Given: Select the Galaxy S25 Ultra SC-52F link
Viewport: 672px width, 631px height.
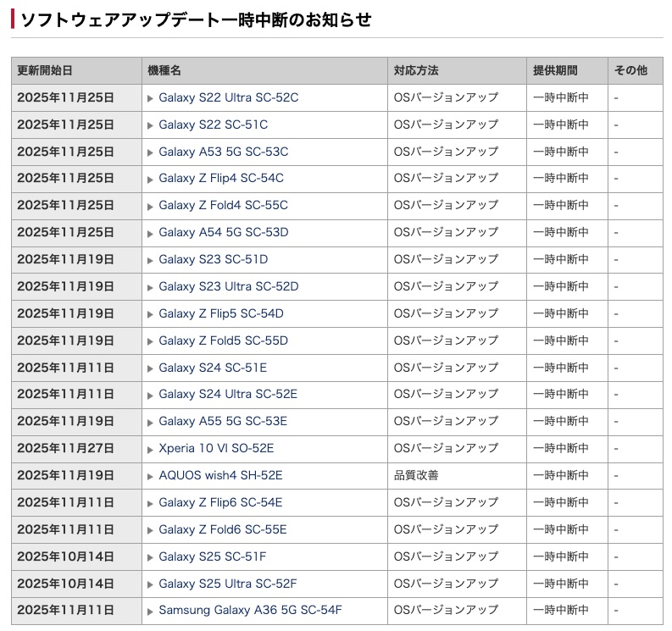Looking at the screenshot, I should 227,584.
